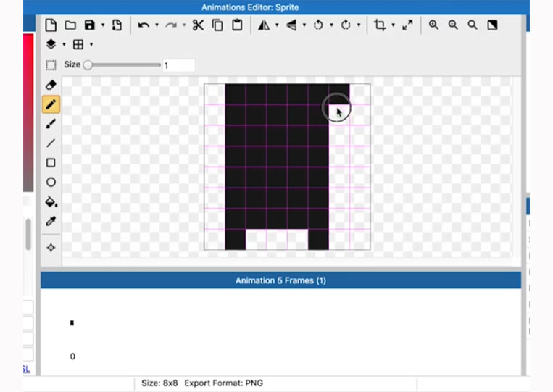553x392 pixels.
Task: Reset zoom with plain magnifier icon
Action: click(473, 25)
